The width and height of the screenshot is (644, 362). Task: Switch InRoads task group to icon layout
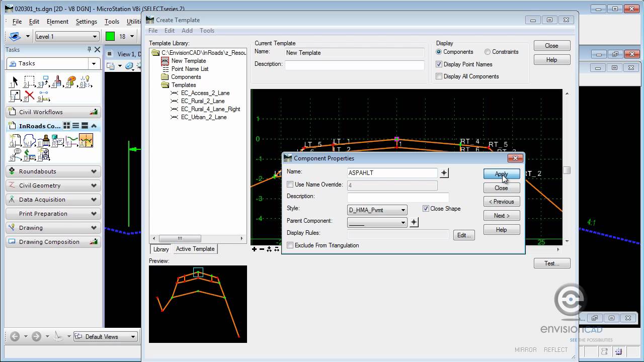[66, 126]
